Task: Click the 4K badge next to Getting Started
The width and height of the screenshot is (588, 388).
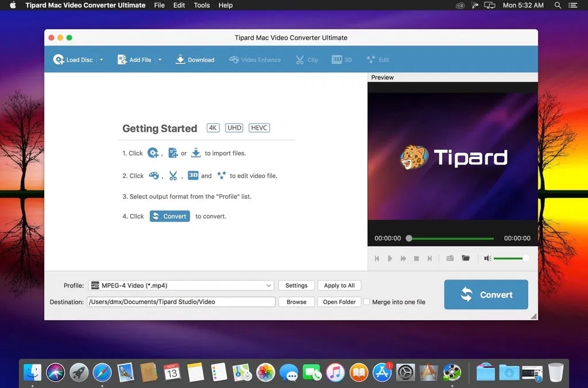Action: 212,127
